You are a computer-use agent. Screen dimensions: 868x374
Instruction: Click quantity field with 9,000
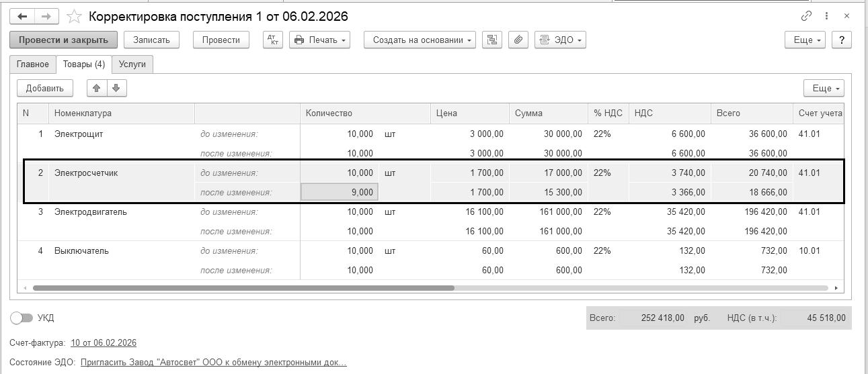pos(340,192)
